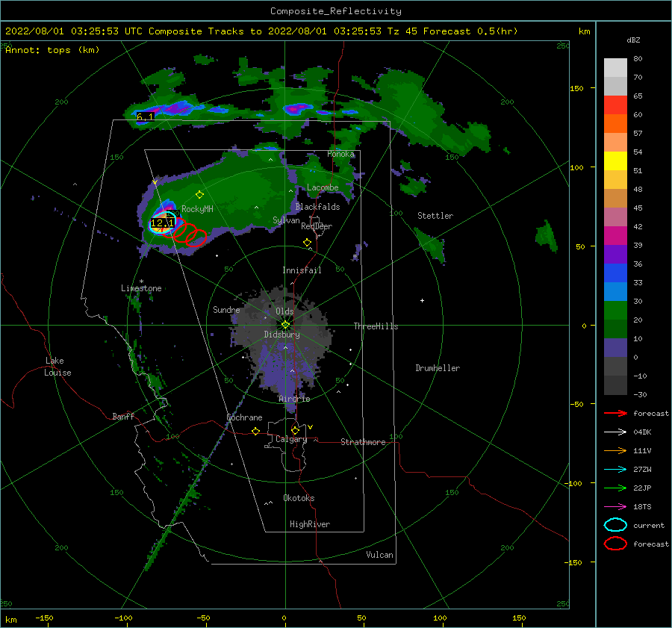Select the light gray top band on dBZ scale
672x628 pixels.
click(x=615, y=68)
